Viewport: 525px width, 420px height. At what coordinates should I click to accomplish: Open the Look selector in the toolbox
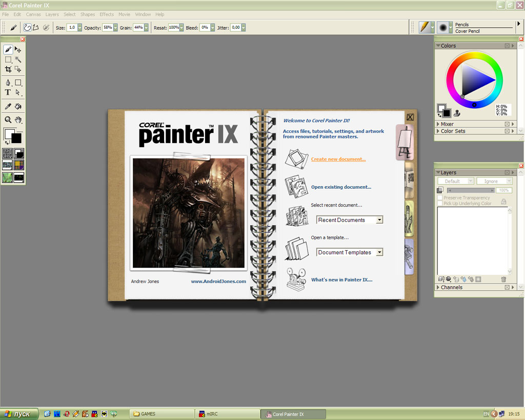7,177
